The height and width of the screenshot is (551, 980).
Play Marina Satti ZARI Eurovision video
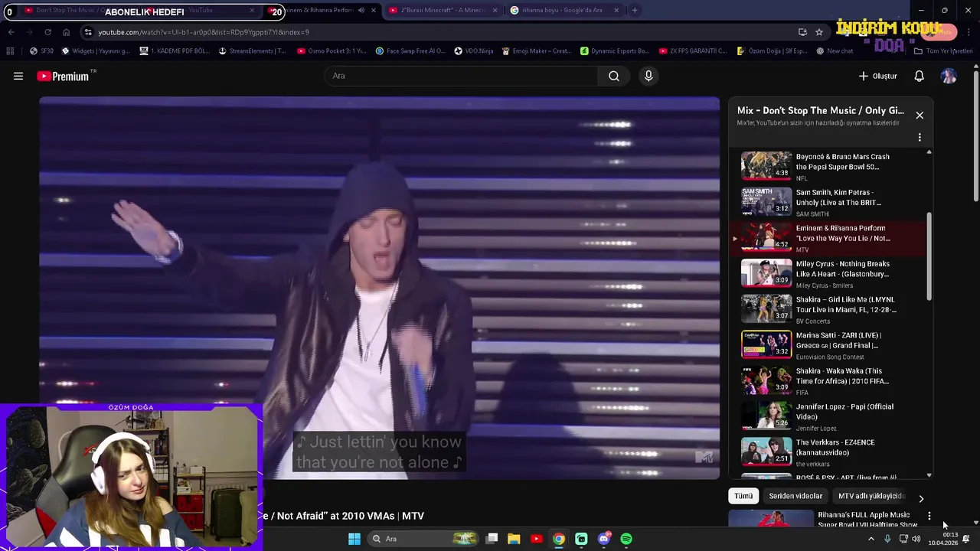(830, 345)
